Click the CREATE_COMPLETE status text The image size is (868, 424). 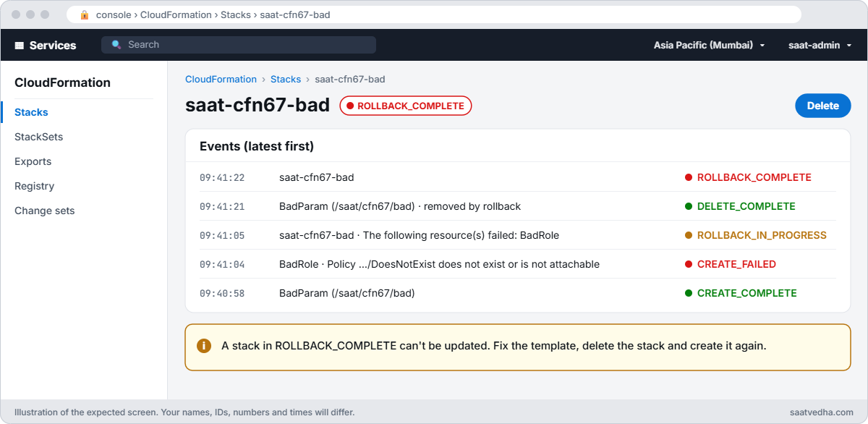point(747,293)
